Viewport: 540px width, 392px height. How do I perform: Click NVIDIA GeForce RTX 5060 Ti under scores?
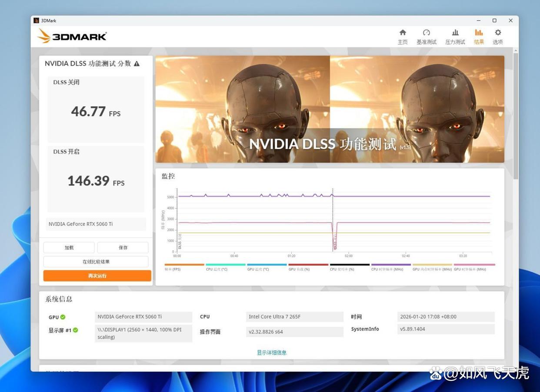click(x=96, y=224)
